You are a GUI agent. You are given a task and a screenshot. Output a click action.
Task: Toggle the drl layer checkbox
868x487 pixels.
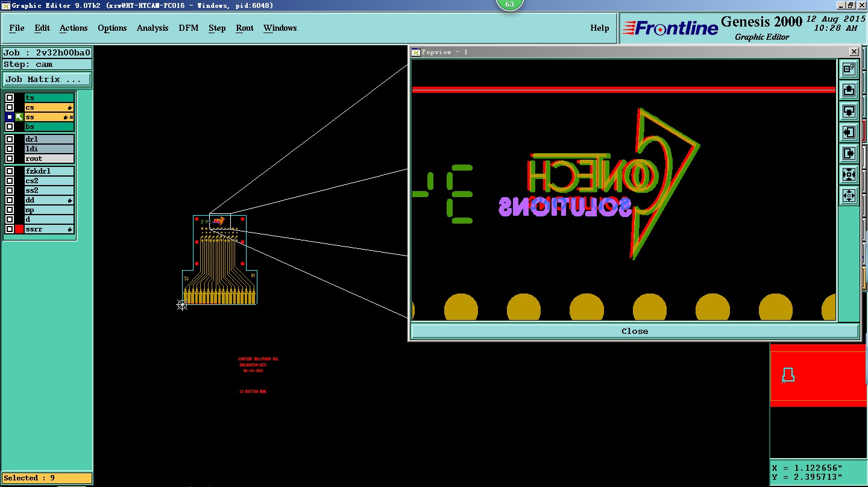pyautogui.click(x=10, y=139)
